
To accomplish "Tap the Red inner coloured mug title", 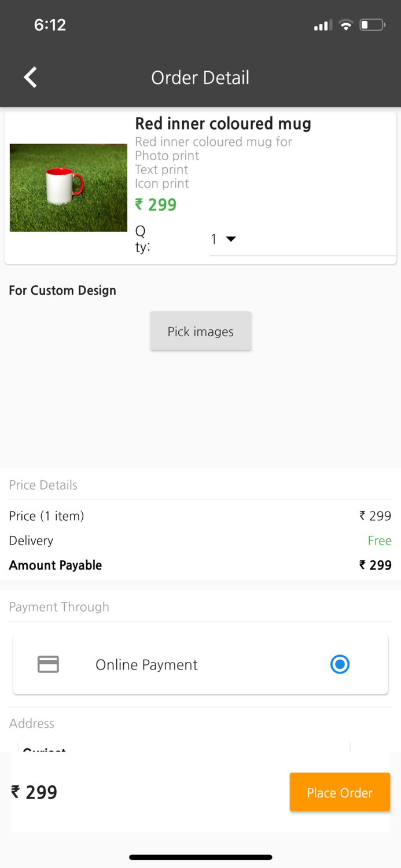I will tap(223, 123).
